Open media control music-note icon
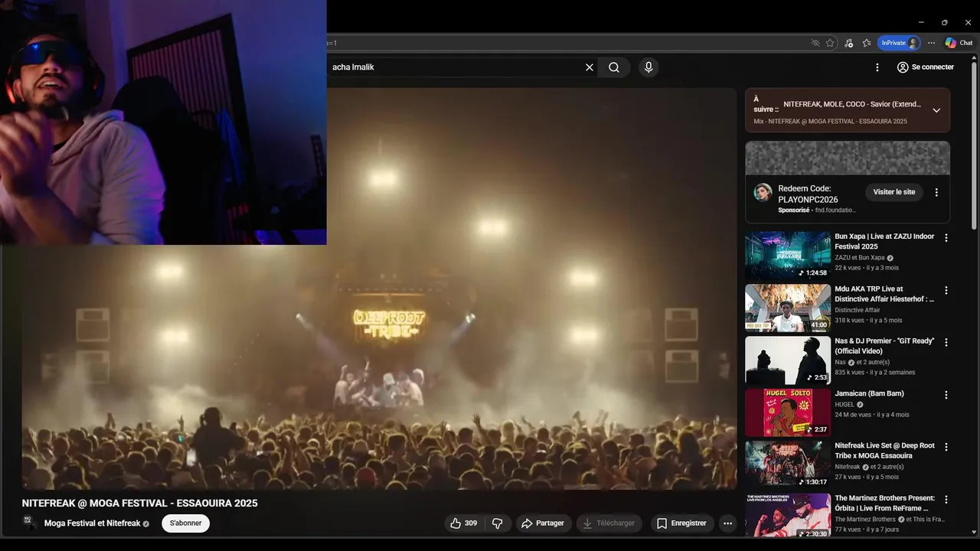The image size is (980, 551). point(848,43)
